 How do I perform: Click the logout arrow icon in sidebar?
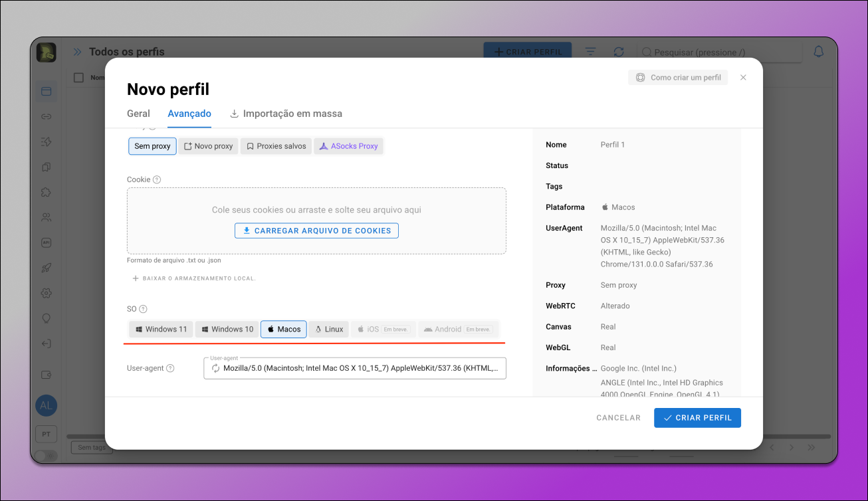(x=47, y=344)
